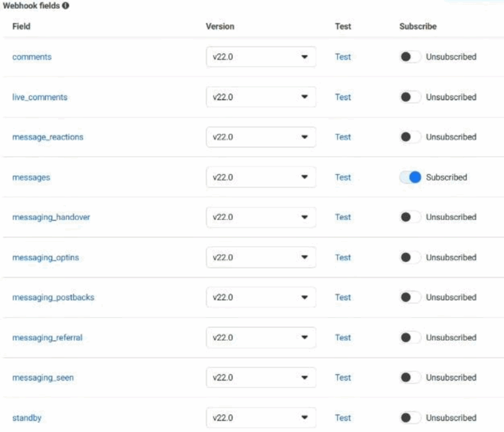Toggle the standby subscription switch
Viewport: 504px width, 432px height.
tap(410, 418)
